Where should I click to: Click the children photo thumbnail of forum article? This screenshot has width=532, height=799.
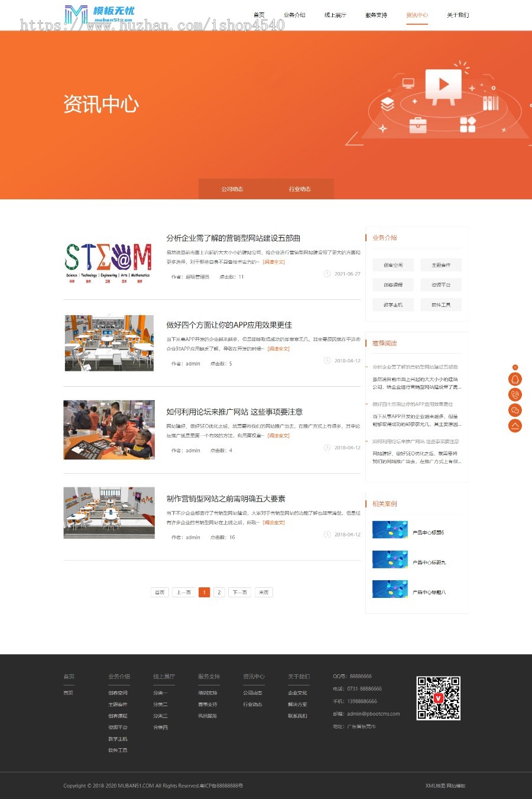[x=109, y=430]
